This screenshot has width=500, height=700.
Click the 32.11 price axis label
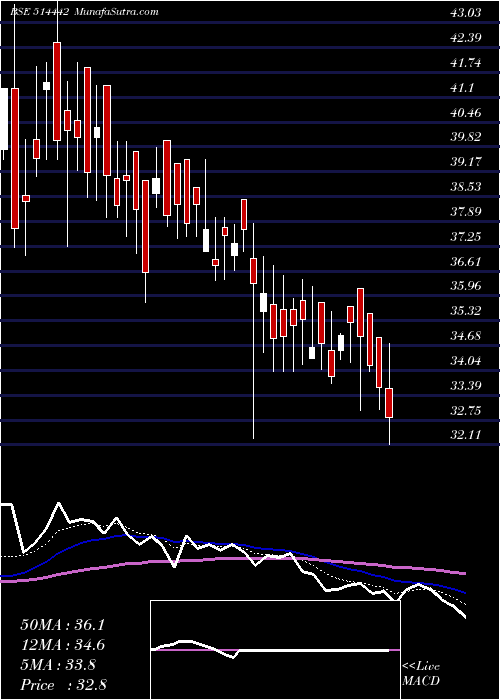pos(466,435)
